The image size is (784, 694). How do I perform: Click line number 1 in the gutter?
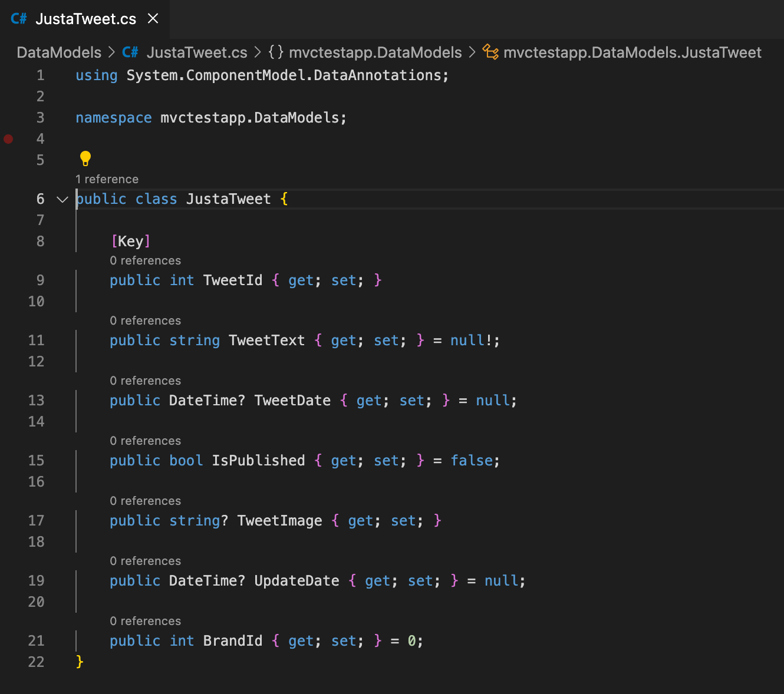[x=40, y=75]
